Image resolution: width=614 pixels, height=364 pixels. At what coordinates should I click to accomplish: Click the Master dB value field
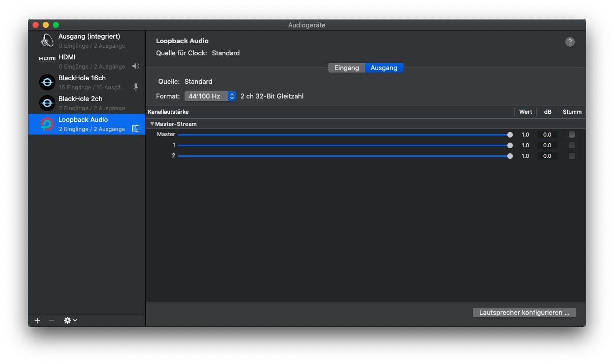[x=547, y=135]
